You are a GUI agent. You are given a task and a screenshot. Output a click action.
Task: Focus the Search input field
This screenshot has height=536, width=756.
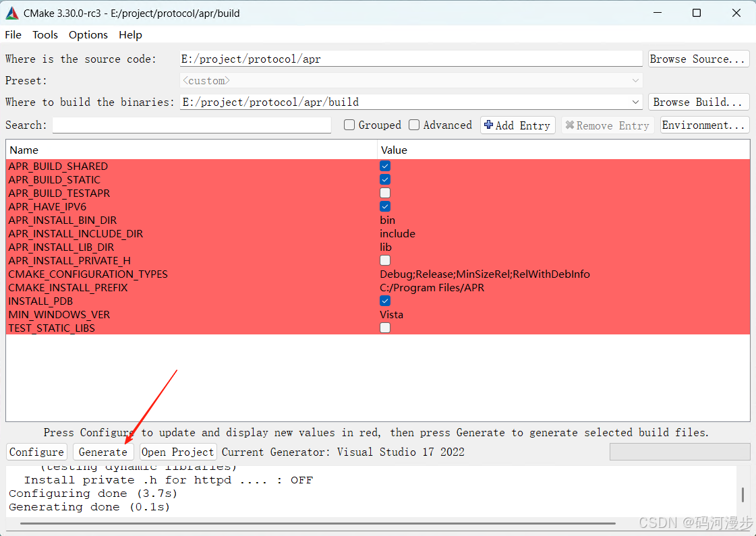[x=192, y=125]
